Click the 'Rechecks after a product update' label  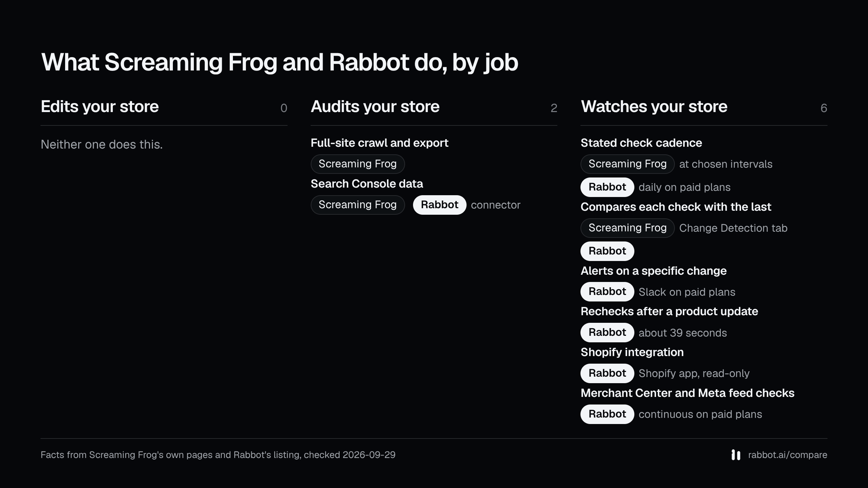point(669,312)
